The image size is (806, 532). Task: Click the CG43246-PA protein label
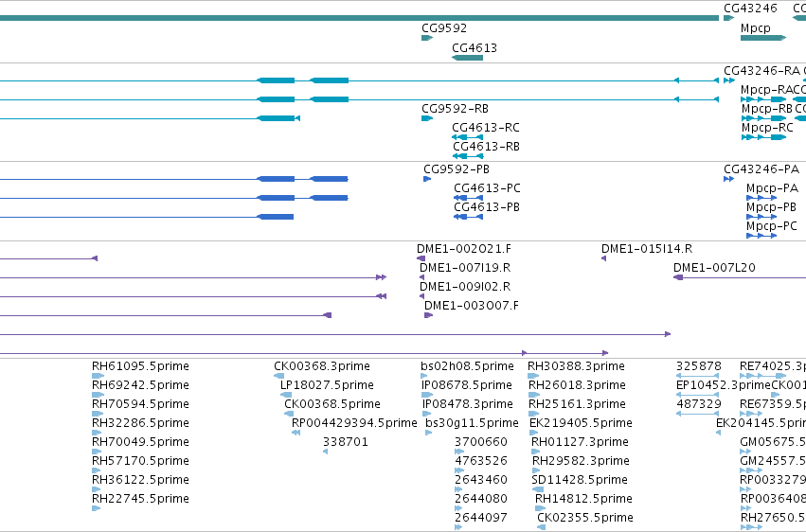(761, 169)
